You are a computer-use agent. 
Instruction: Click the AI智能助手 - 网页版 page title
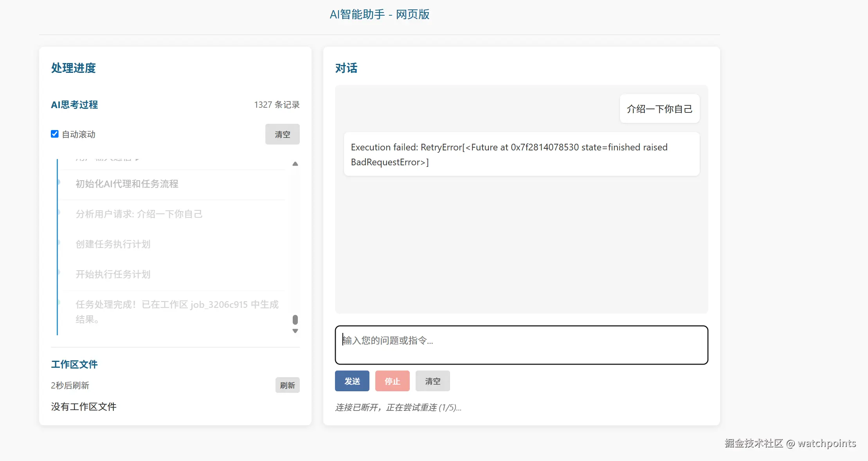379,14
